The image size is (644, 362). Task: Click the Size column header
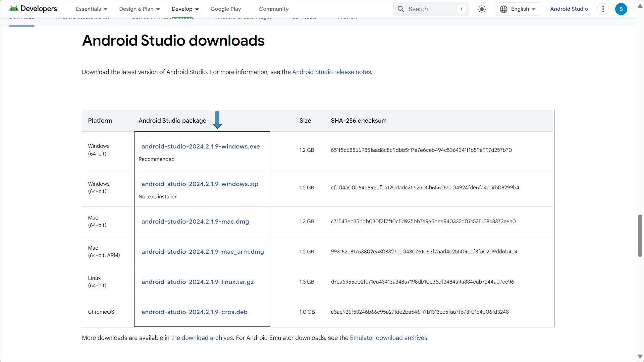pyautogui.click(x=305, y=121)
